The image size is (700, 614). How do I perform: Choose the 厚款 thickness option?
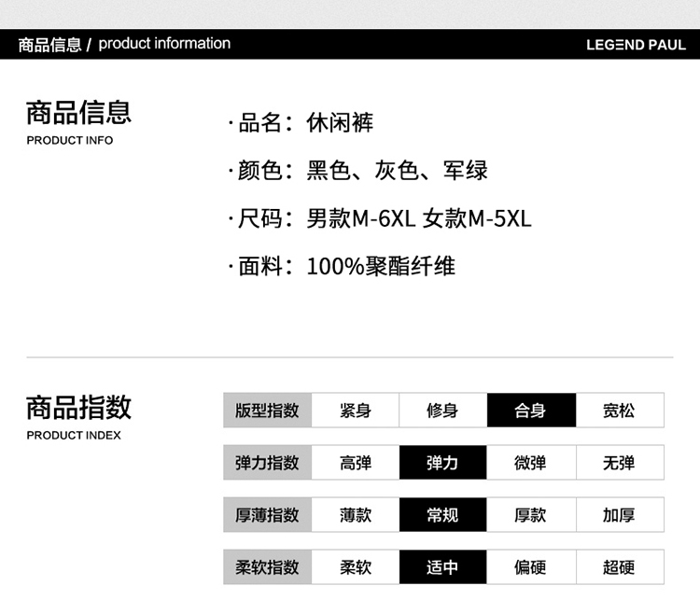530,515
